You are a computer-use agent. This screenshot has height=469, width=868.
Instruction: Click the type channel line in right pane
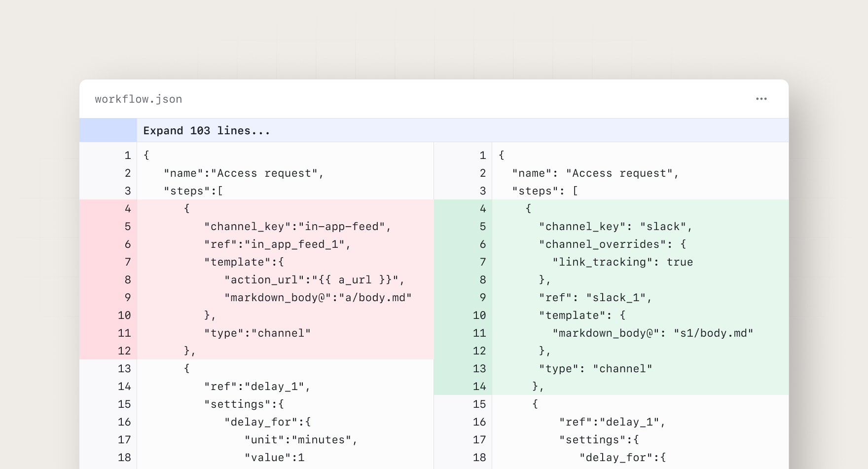pos(596,368)
